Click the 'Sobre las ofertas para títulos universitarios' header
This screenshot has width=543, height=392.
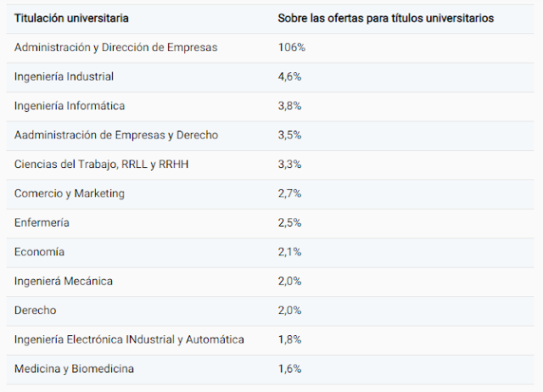click(x=386, y=18)
